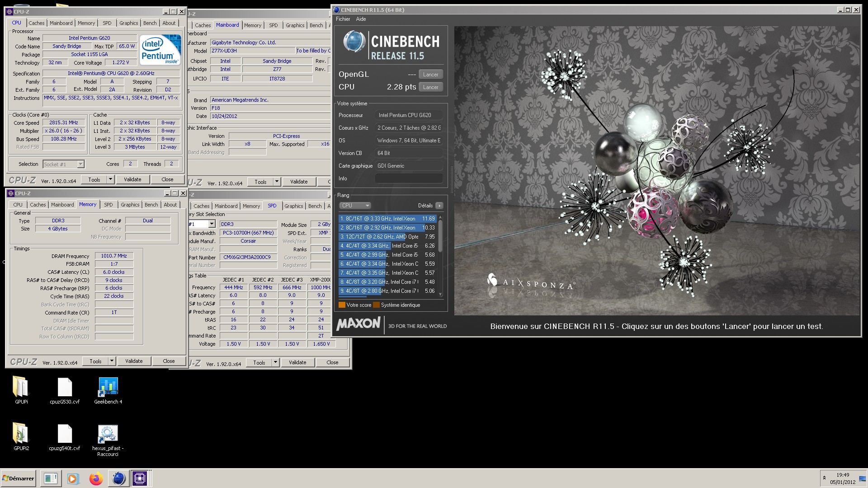
Task: Expand Tools dropdown arrow in top CPU-Z window
Action: pyautogui.click(x=110, y=179)
